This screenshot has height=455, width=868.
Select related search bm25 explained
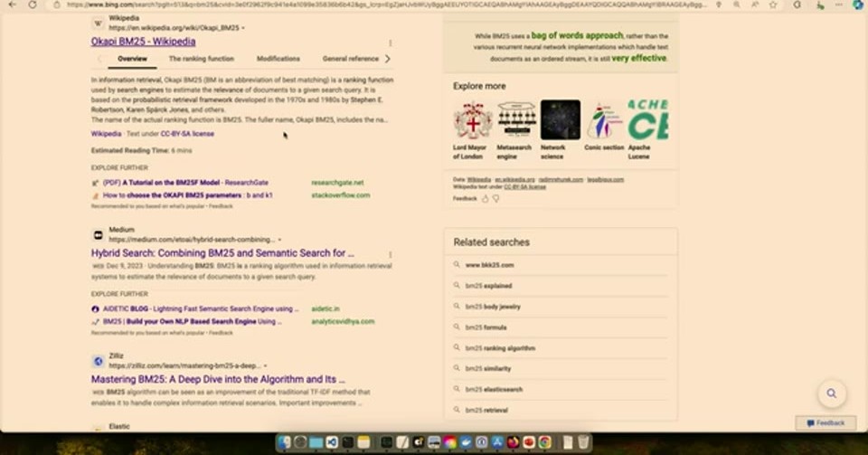(x=488, y=286)
